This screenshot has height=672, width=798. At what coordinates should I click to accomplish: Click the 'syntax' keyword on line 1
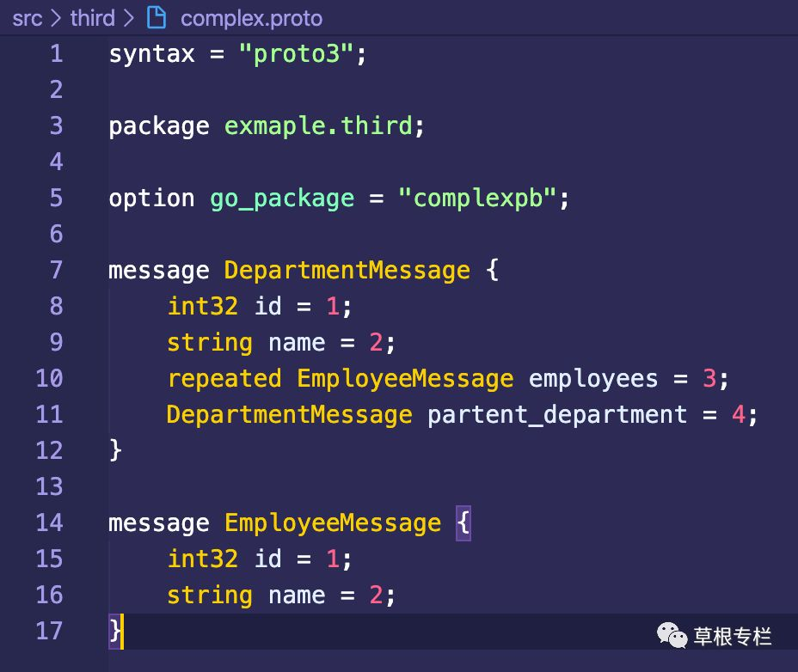click(151, 54)
